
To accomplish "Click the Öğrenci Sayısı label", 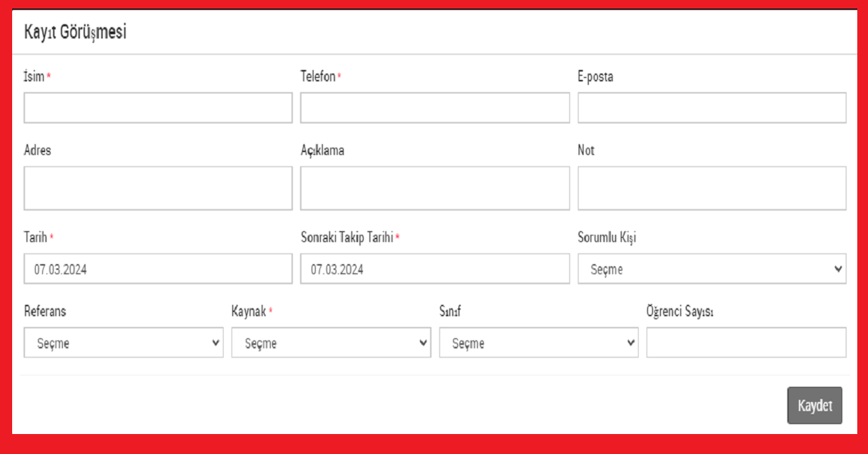I will point(679,312).
